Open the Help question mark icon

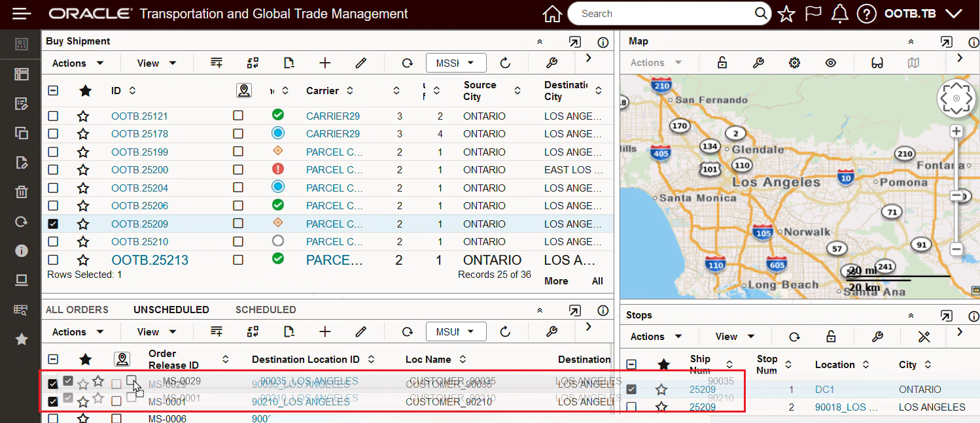click(866, 14)
